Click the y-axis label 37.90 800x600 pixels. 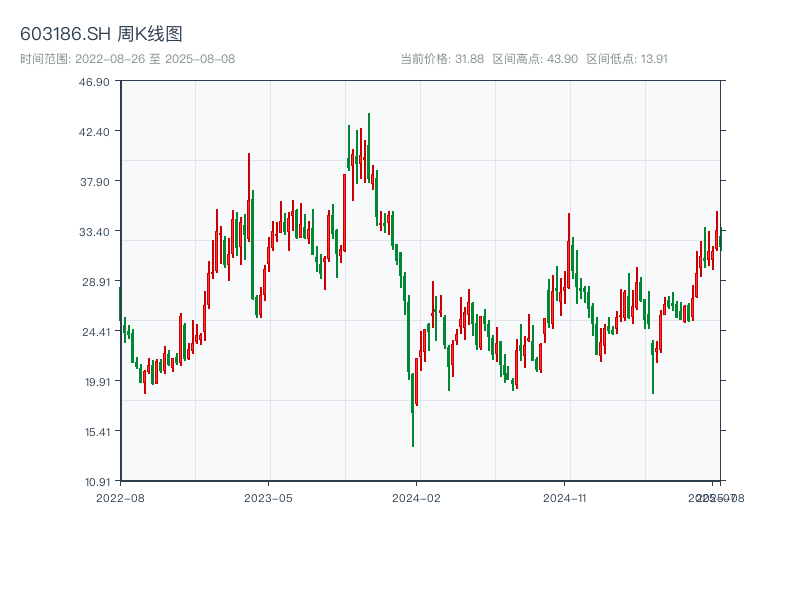94,182
